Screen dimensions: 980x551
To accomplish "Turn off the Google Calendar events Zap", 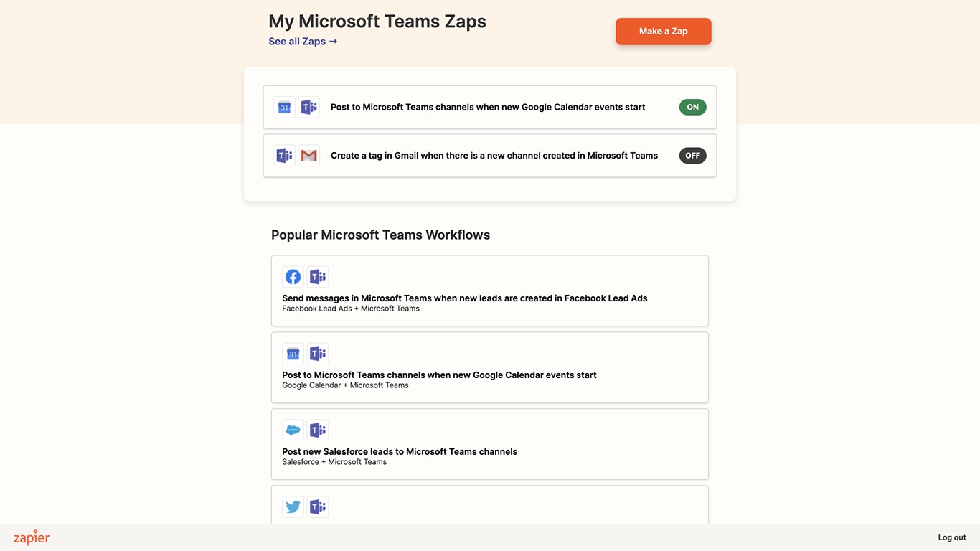I will (692, 108).
